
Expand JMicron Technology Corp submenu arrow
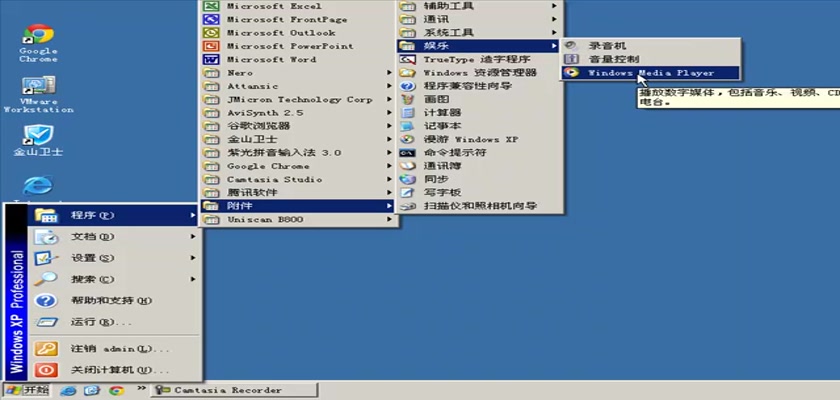tap(391, 99)
